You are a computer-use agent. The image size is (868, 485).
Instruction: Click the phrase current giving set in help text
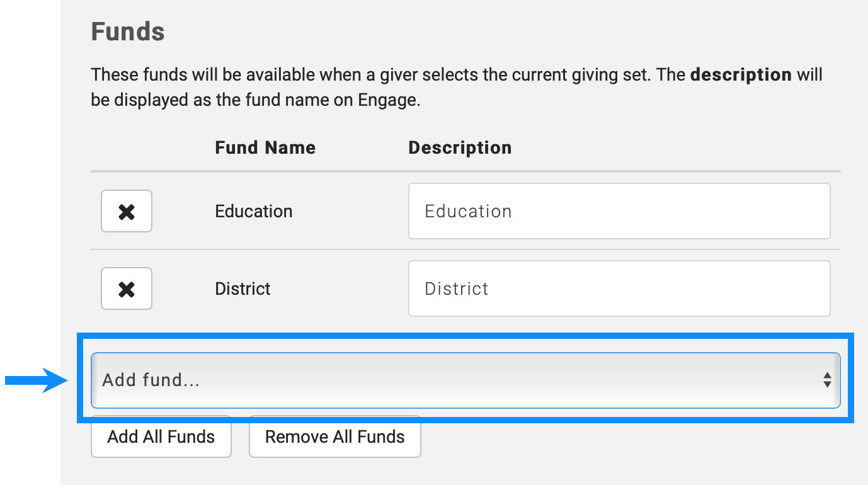click(x=585, y=75)
